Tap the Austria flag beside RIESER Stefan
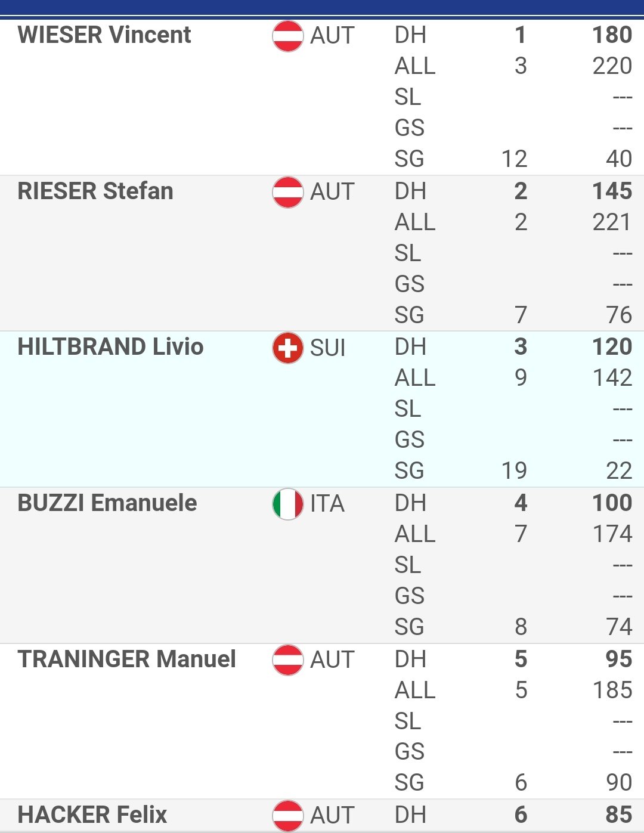The width and height of the screenshot is (644, 833). point(287,192)
